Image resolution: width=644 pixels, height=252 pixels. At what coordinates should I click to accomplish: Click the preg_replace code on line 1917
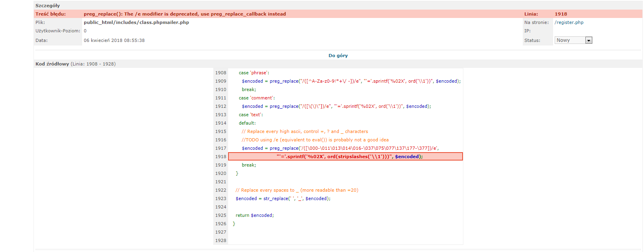click(x=340, y=148)
